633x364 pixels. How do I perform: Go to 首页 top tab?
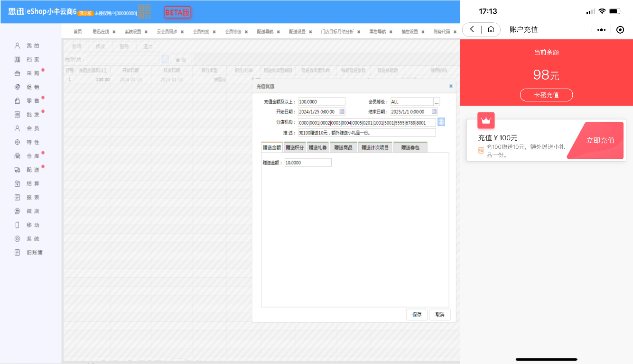point(77,32)
